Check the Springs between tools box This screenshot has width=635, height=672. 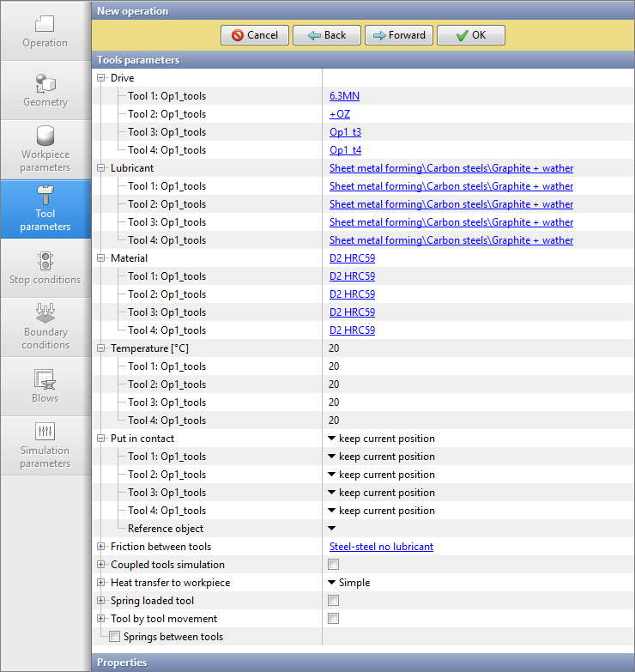click(114, 637)
